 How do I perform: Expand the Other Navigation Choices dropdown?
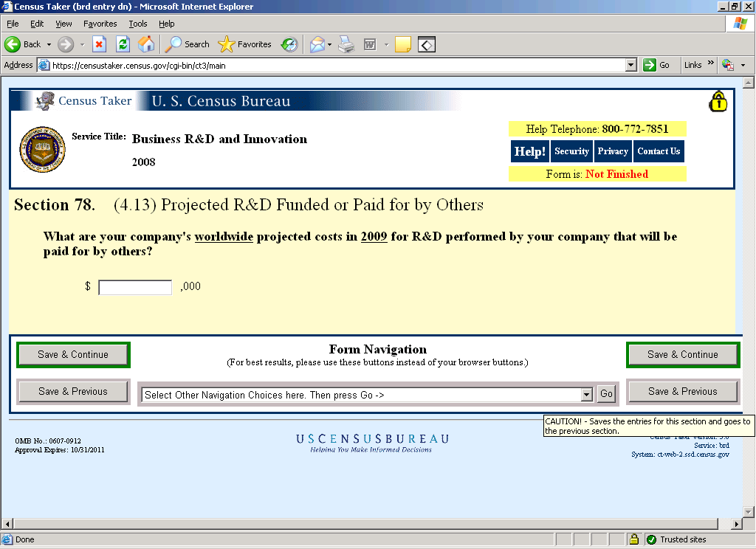pos(587,395)
